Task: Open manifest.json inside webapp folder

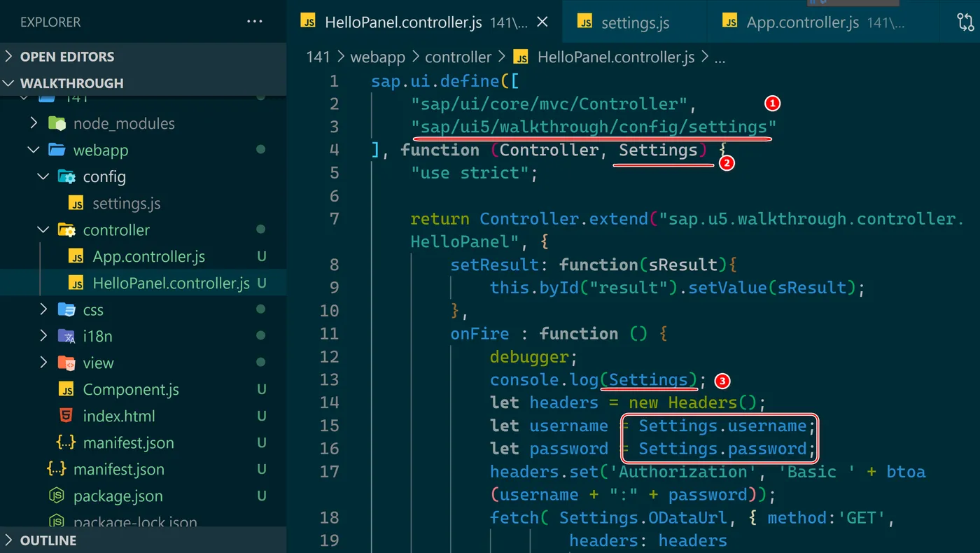Action: pyautogui.click(x=129, y=443)
